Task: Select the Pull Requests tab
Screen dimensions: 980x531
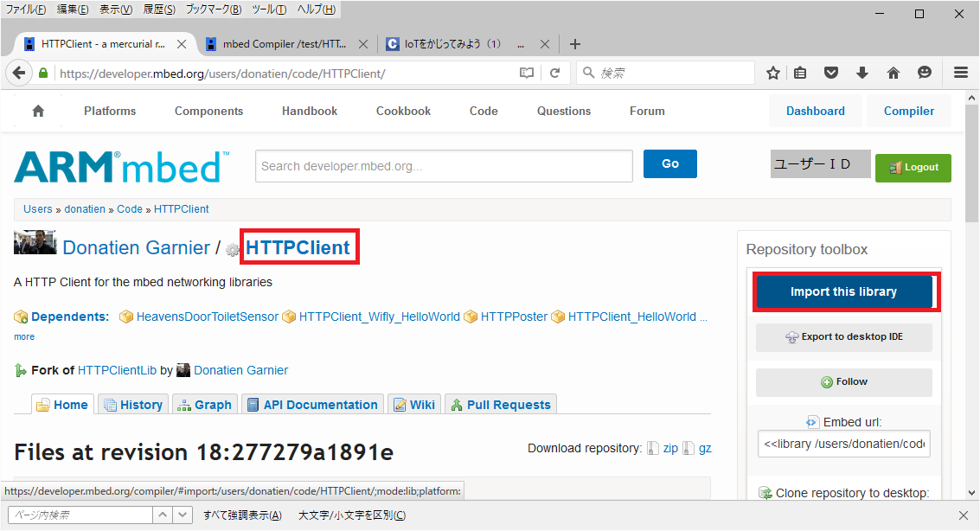Action: 501,405
